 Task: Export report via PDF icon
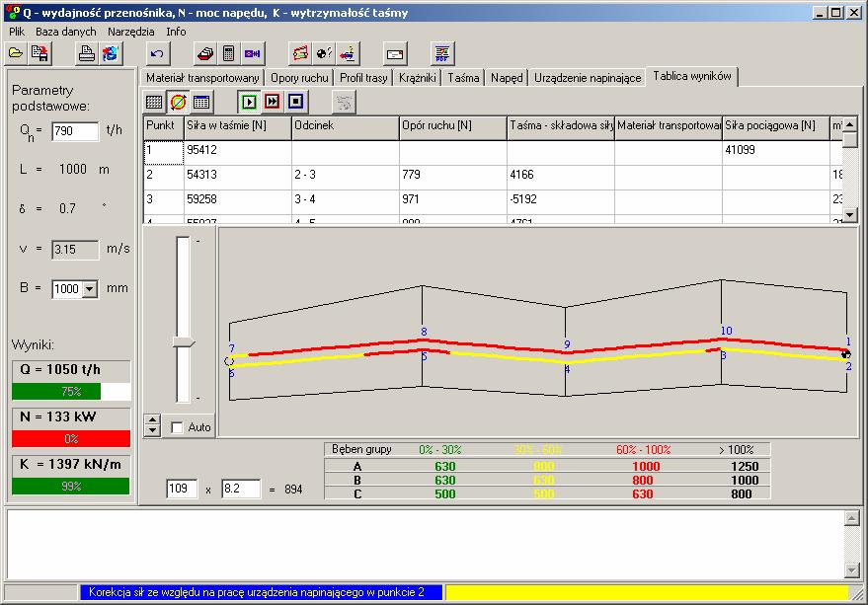(442, 53)
